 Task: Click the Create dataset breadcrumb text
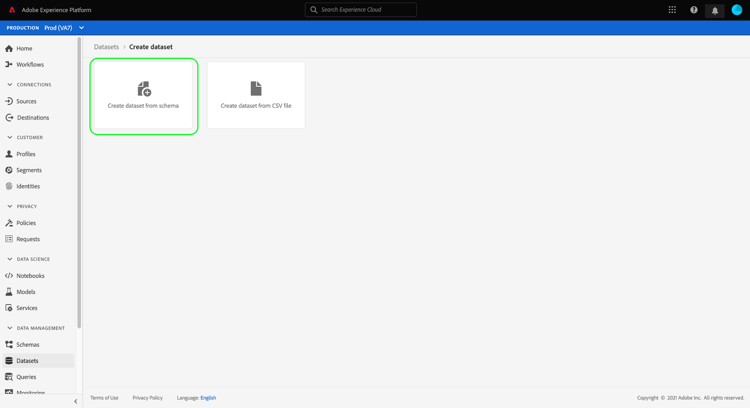tap(151, 47)
